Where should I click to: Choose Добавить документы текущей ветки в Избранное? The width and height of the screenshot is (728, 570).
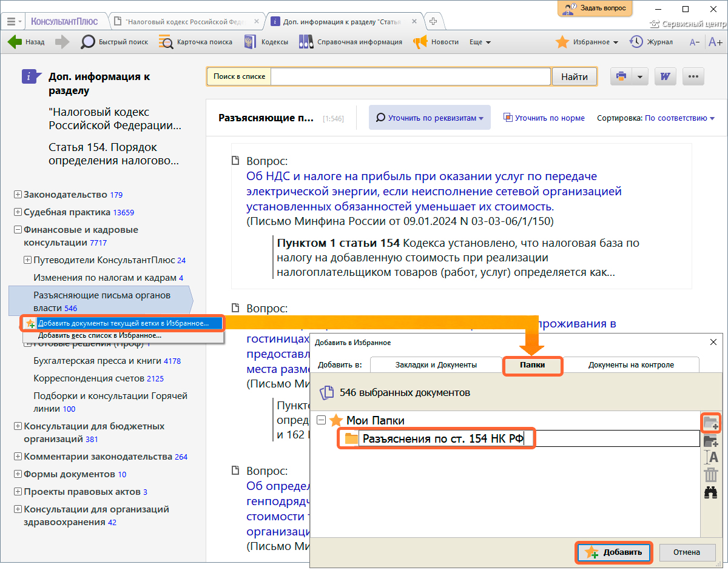(123, 323)
